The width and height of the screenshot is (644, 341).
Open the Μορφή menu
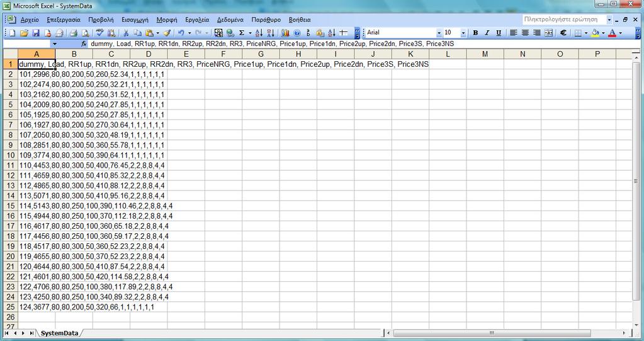(x=167, y=20)
